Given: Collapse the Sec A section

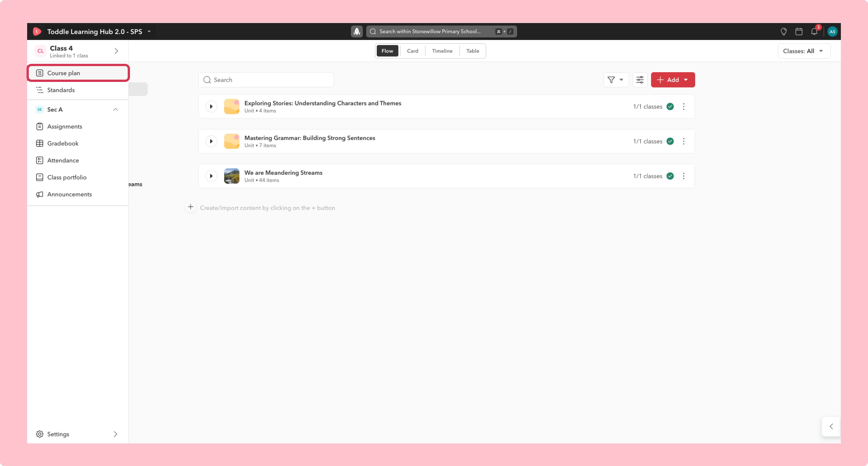Looking at the screenshot, I should [115, 109].
